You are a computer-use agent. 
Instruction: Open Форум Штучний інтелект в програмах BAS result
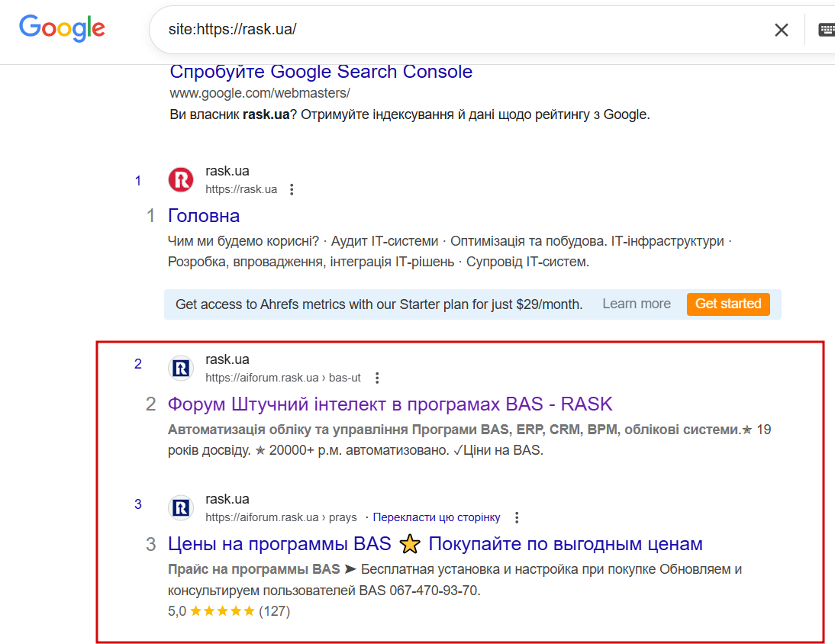(389, 404)
